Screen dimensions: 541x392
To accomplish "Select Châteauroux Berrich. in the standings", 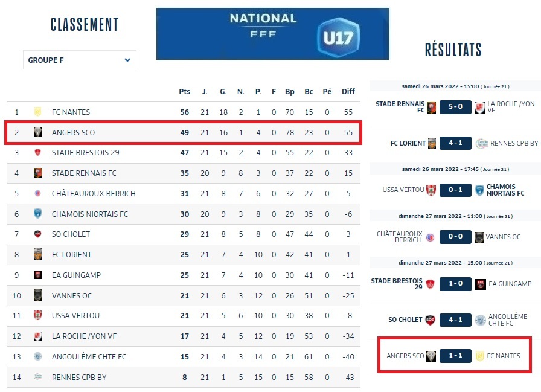I will (94, 193).
